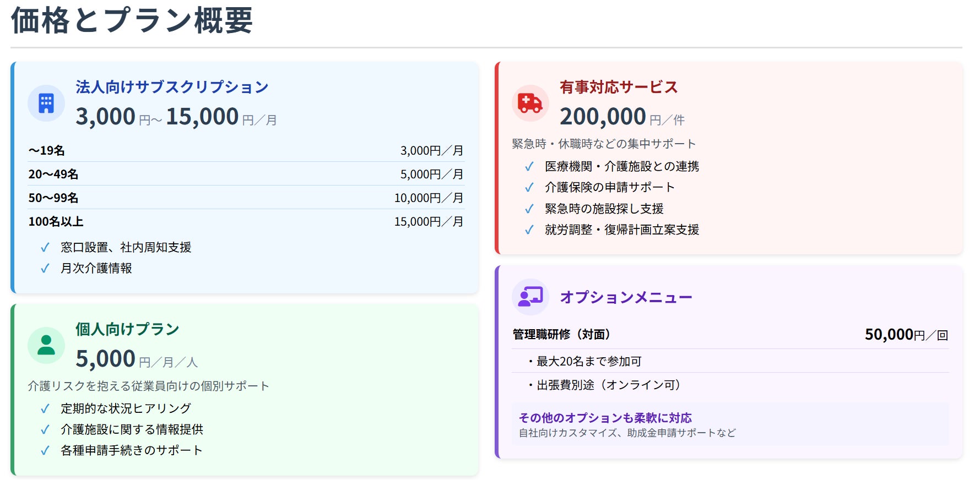Click the 介護保険の申請サポート item text
The image size is (980, 480).
click(610, 187)
